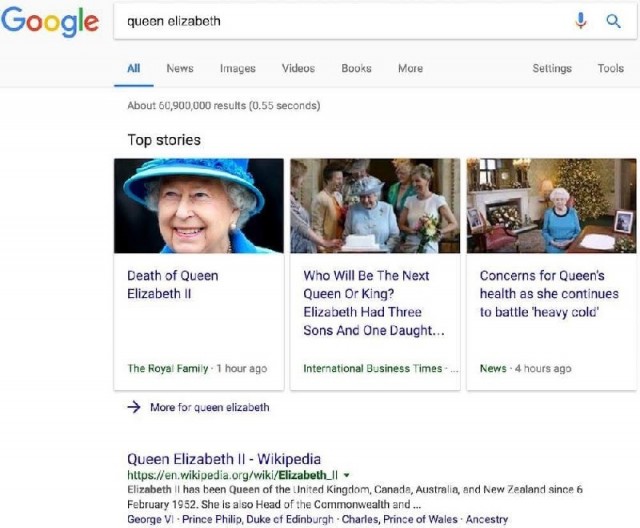Select the Books tab
Screen dimensions: 640x528
(356, 68)
